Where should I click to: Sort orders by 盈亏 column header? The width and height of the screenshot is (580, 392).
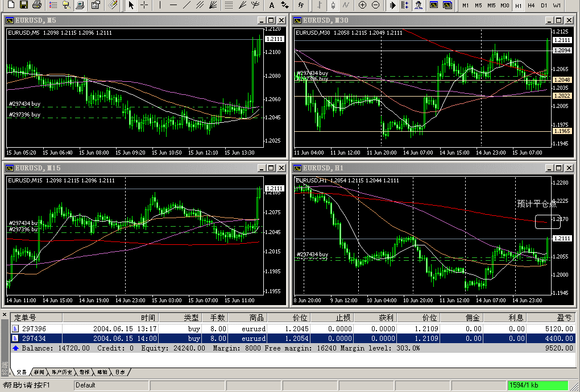(551, 318)
